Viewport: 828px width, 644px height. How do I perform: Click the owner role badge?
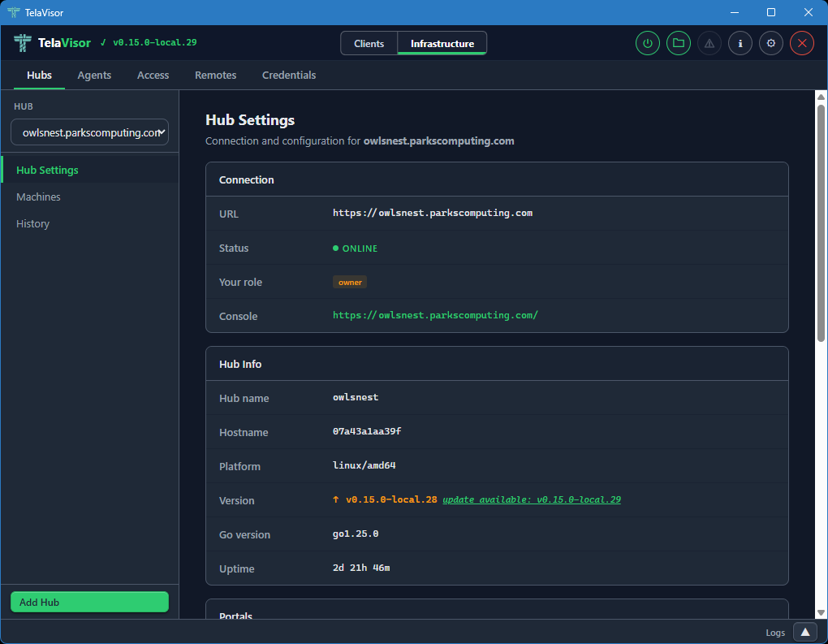coord(350,282)
